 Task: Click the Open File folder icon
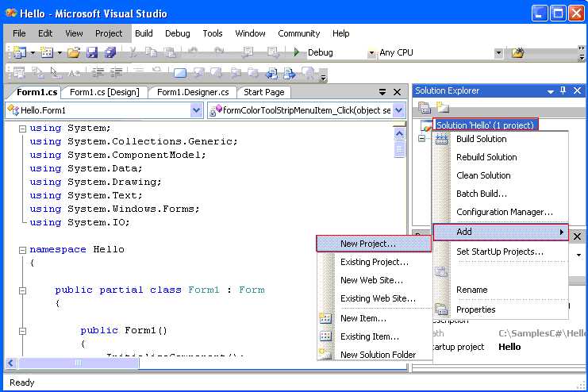coord(73,53)
